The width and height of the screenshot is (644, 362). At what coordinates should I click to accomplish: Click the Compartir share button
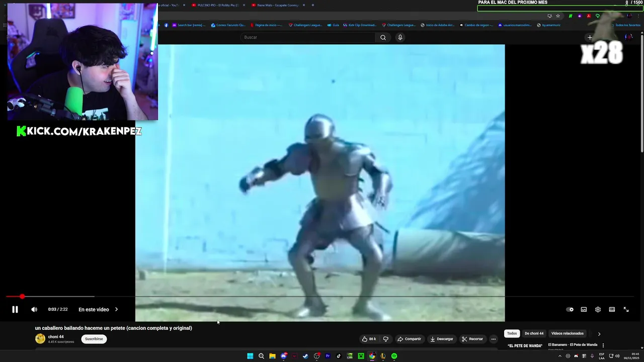409,339
